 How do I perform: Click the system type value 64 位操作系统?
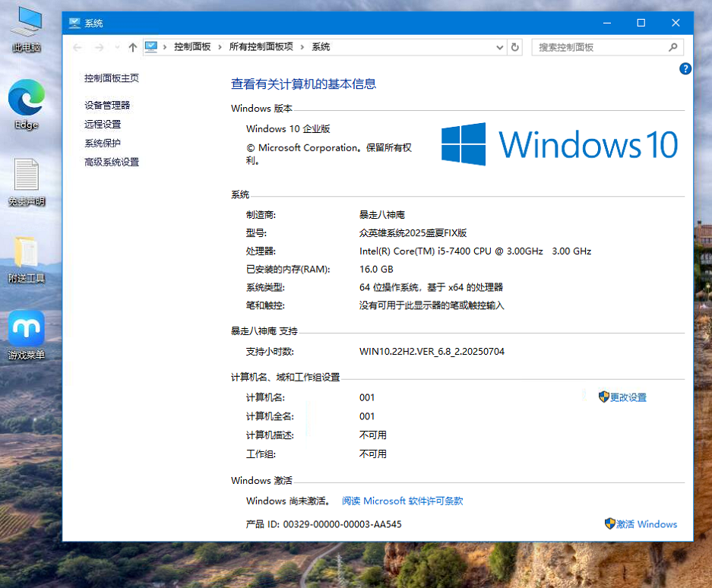point(431,287)
